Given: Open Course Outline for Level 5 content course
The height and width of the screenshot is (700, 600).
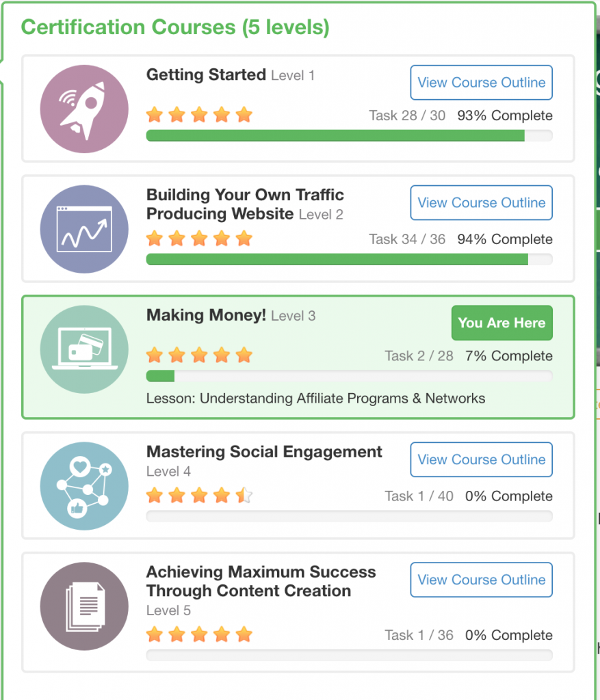Looking at the screenshot, I should (x=481, y=580).
